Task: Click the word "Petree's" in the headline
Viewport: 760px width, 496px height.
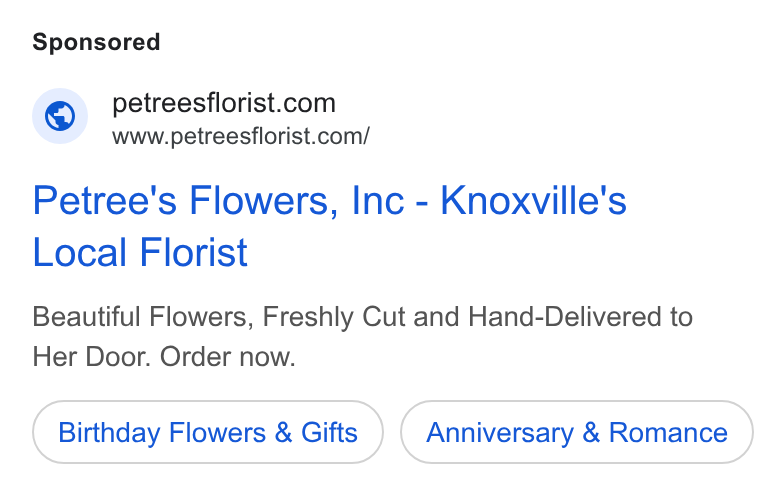Action: [105, 200]
